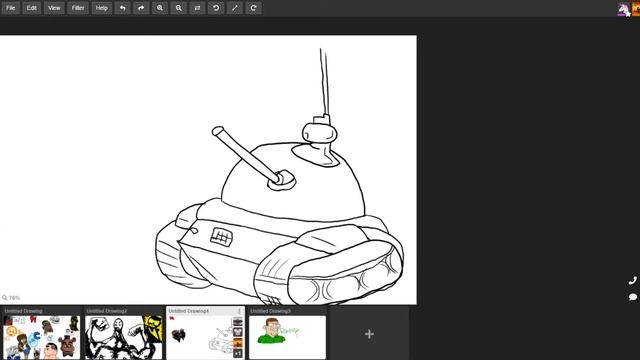Click the diagonal arrows fit-view icon
640x360 pixels.
[x=235, y=8]
